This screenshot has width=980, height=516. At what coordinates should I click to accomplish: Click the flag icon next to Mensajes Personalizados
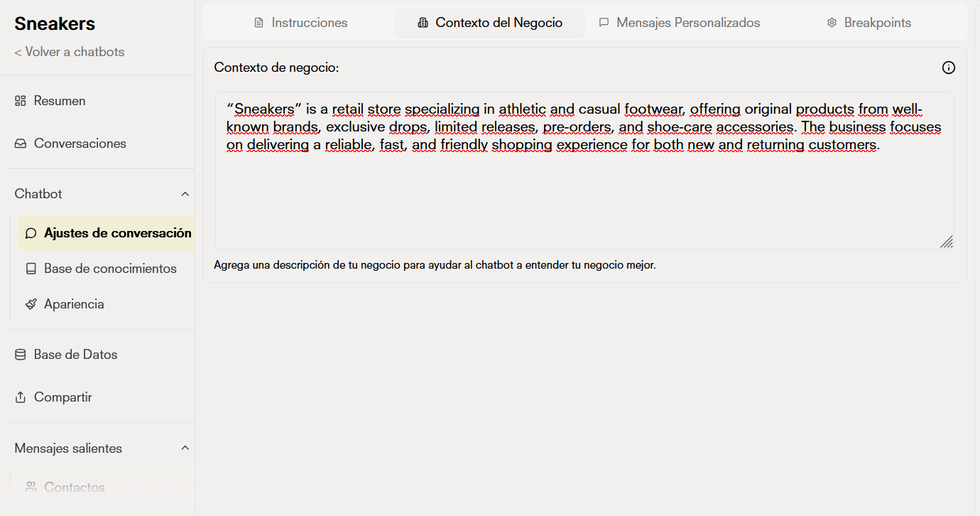click(x=604, y=22)
